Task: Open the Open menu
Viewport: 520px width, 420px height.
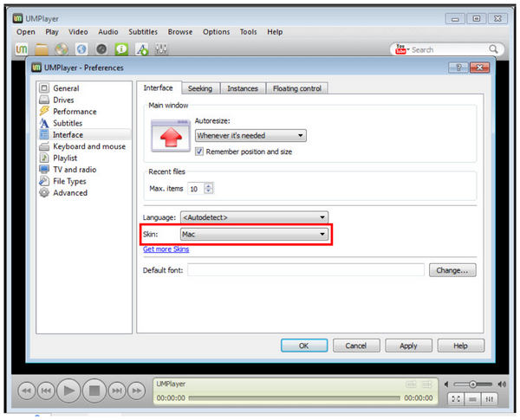Action: click(x=26, y=32)
